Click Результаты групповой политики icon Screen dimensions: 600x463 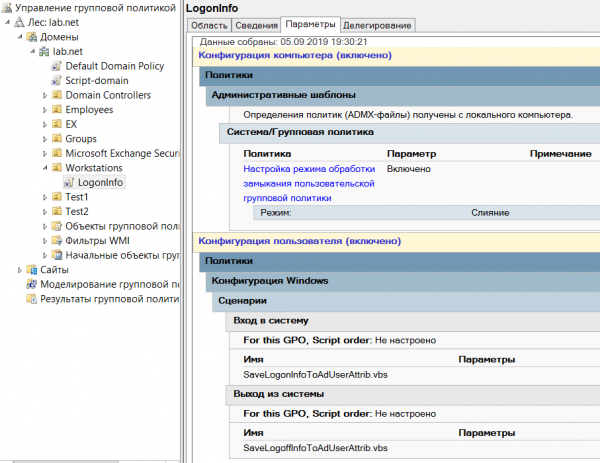(x=31, y=299)
